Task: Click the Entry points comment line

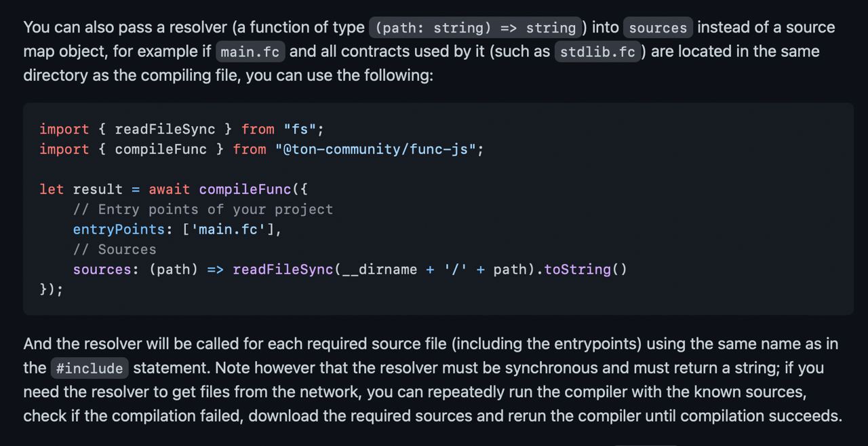Action: pyautogui.click(x=203, y=209)
